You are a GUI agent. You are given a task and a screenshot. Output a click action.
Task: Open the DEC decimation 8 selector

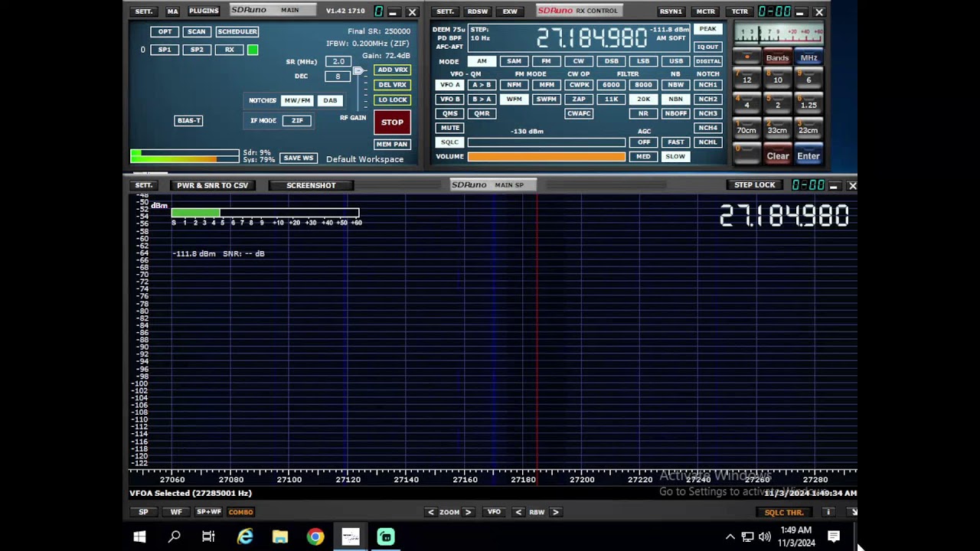[338, 77]
